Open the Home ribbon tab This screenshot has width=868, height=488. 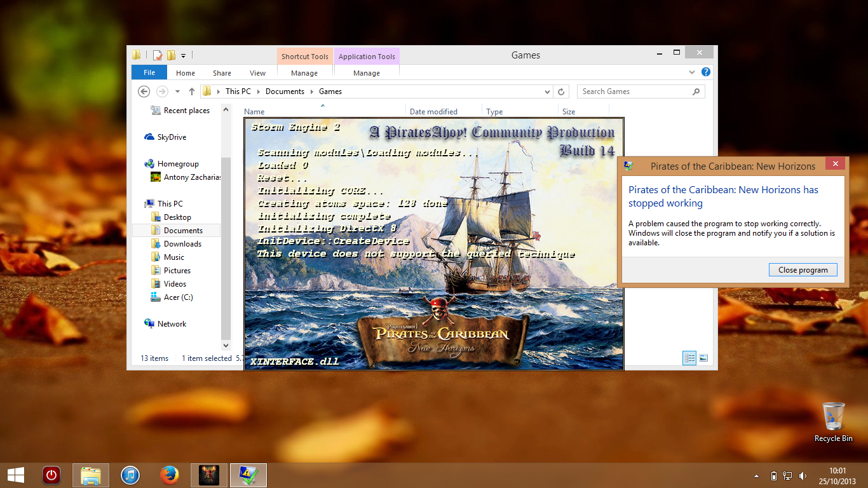(x=186, y=73)
